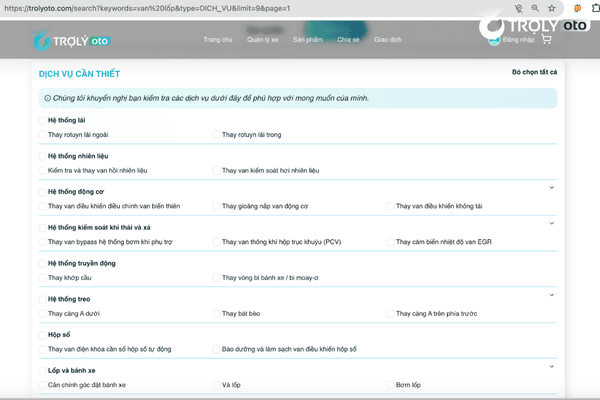Click the user avatar beside Đăng nhập

494,40
